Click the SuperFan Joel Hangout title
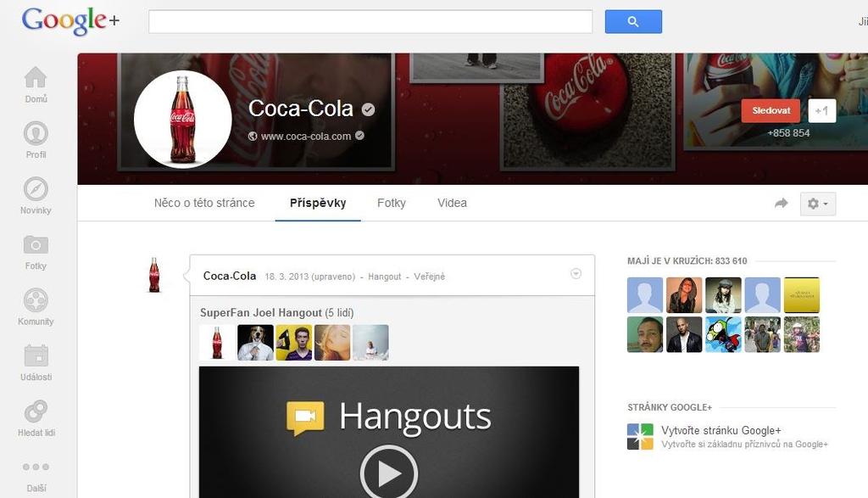868x498 pixels. tap(261, 312)
